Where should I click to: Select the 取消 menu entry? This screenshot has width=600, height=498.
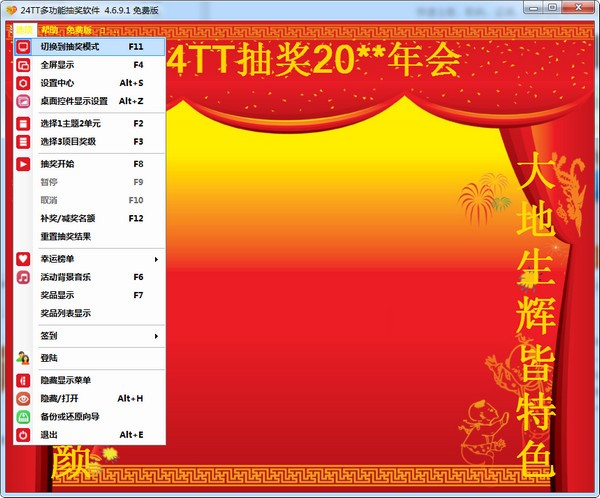click(x=90, y=200)
